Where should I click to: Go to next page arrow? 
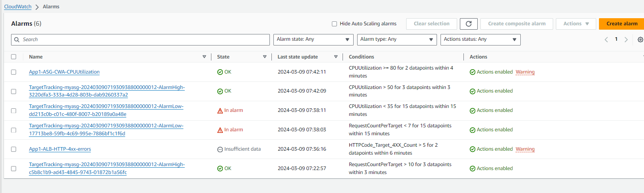coord(626,40)
